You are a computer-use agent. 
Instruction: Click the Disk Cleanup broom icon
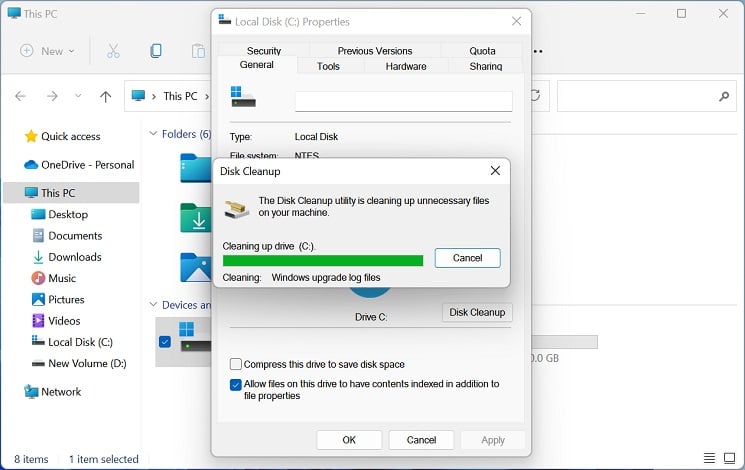point(236,209)
